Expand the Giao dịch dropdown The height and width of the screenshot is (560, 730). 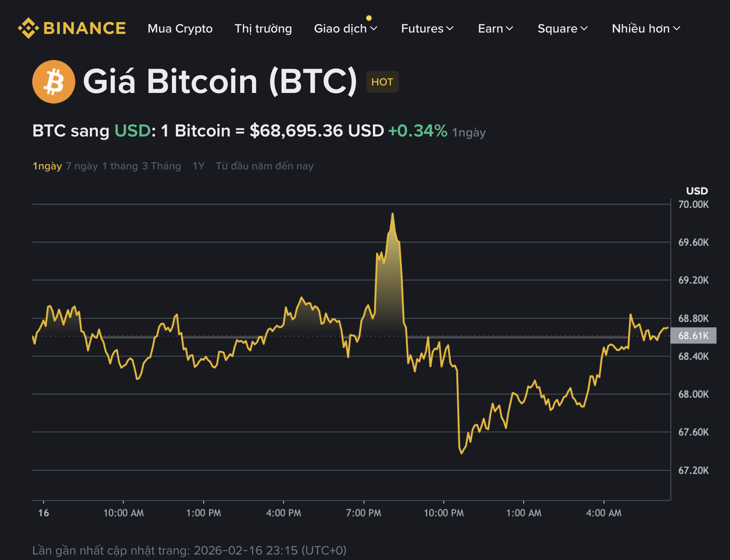(345, 29)
